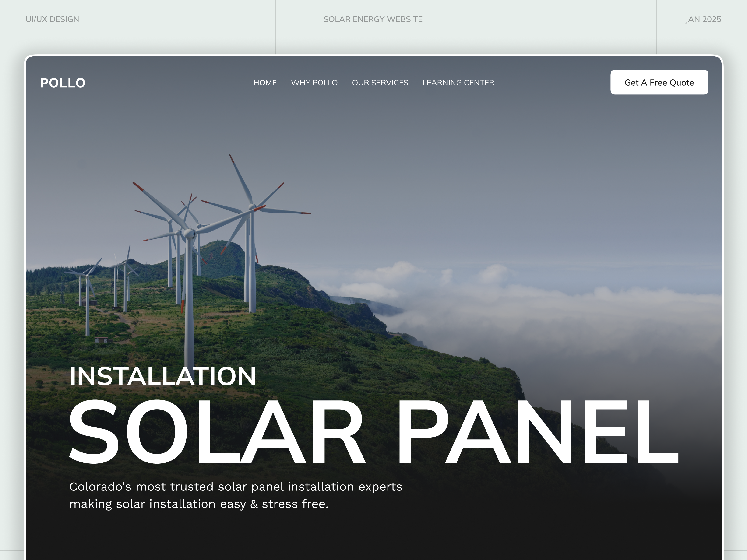The height and width of the screenshot is (560, 747).
Task: Select the UI/UX DESIGN label
Action: point(52,19)
